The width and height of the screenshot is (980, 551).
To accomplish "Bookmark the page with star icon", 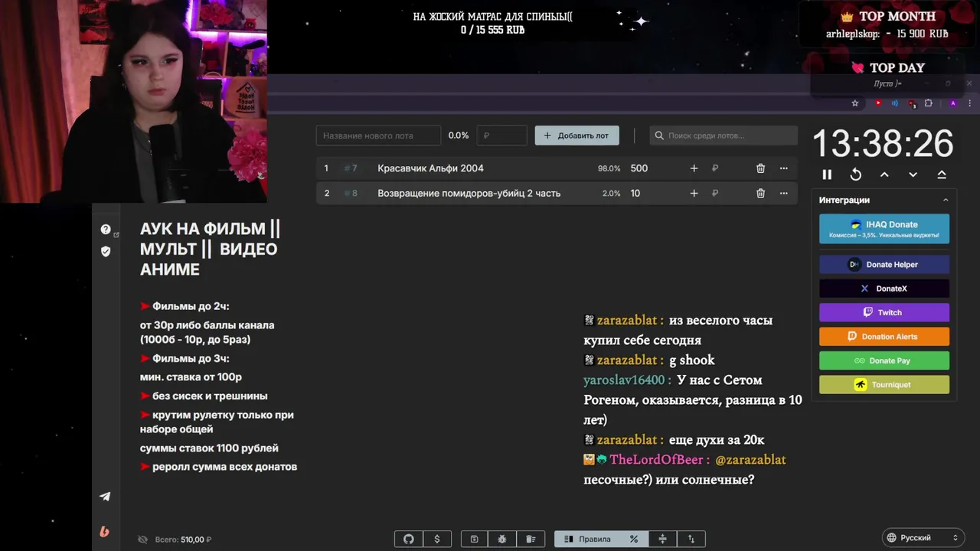I will [x=855, y=103].
